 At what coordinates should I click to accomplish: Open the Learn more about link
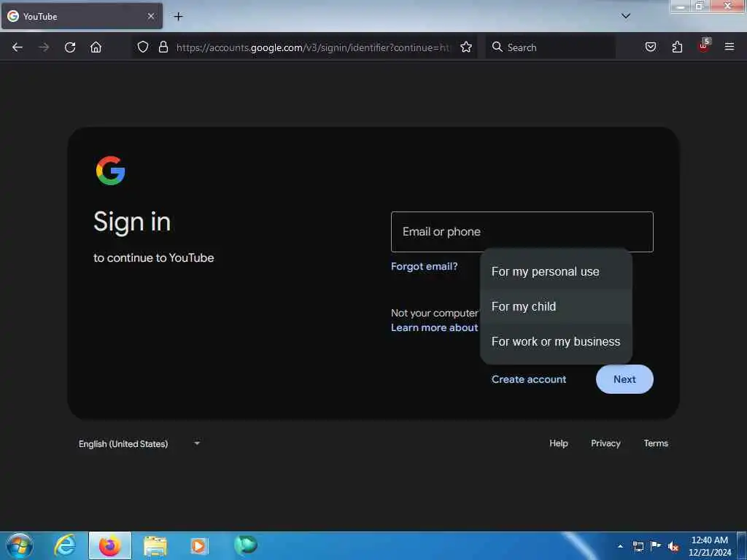point(435,327)
